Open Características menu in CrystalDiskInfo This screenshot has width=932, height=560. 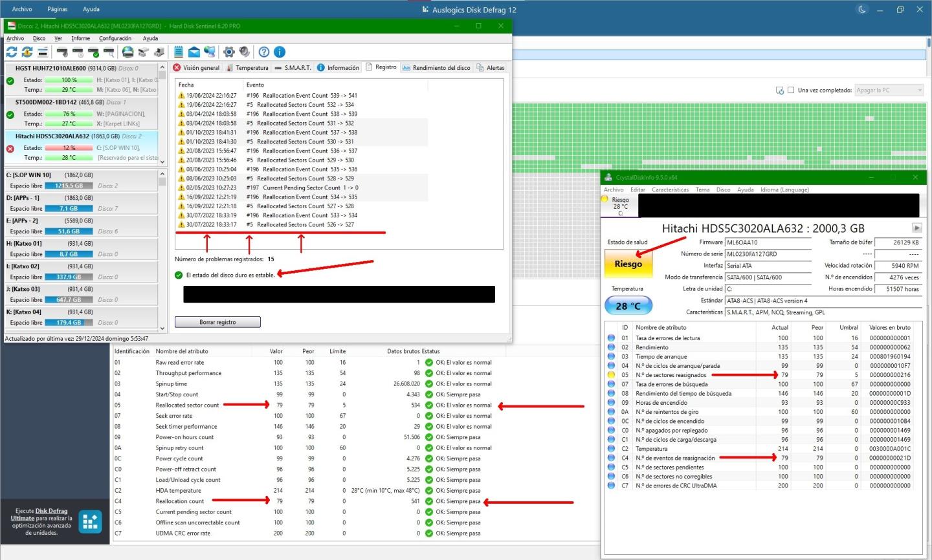pyautogui.click(x=670, y=190)
